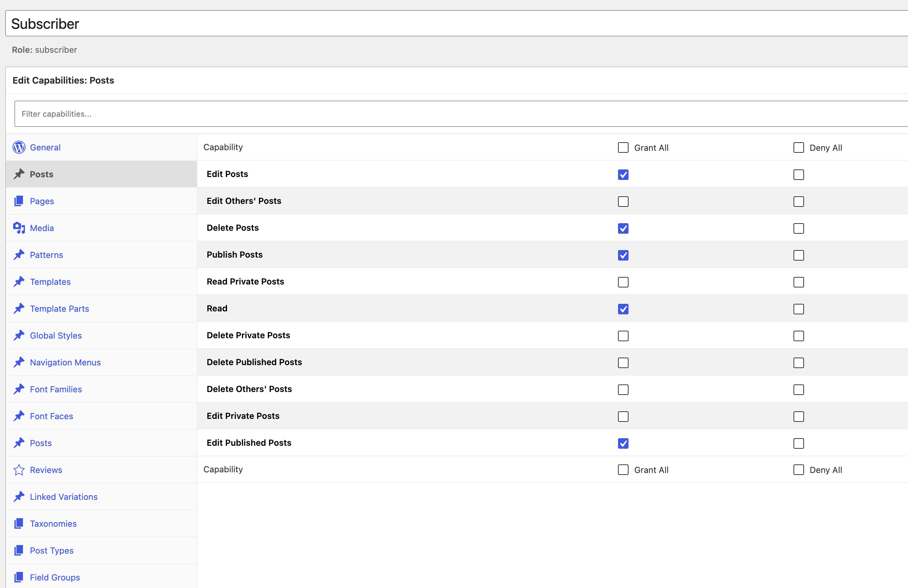Tick the deny checkbox for Edit Published Posts
This screenshot has width=908, height=588.
click(798, 443)
